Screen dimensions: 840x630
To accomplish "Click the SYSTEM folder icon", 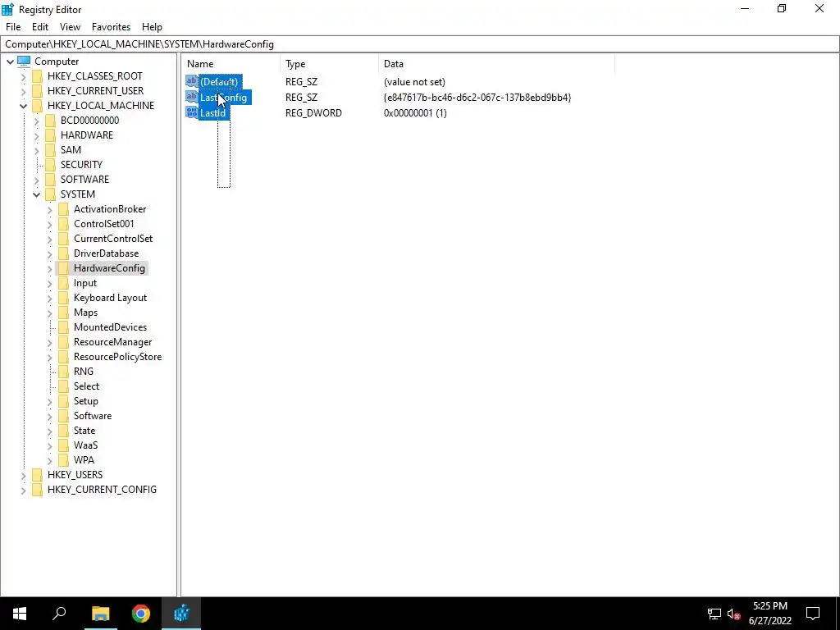I will point(50,194).
